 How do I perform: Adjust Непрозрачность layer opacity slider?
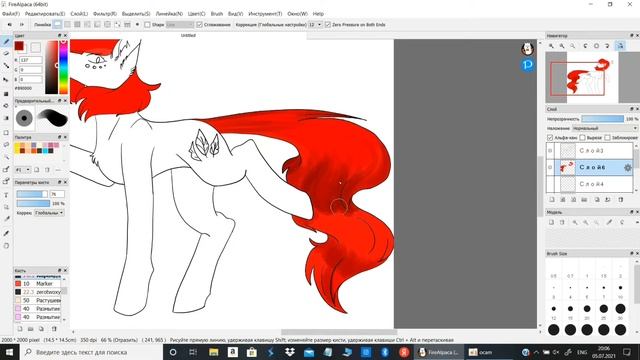coord(602,119)
